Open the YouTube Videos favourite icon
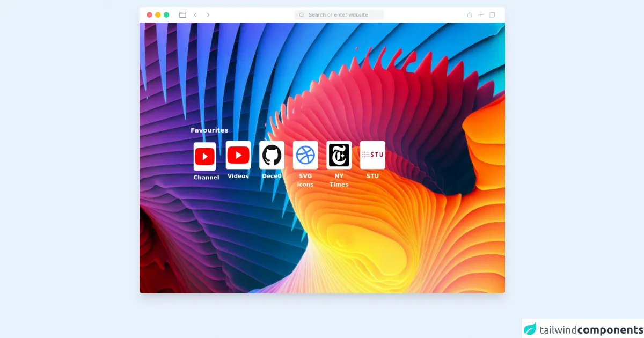 tap(238, 155)
